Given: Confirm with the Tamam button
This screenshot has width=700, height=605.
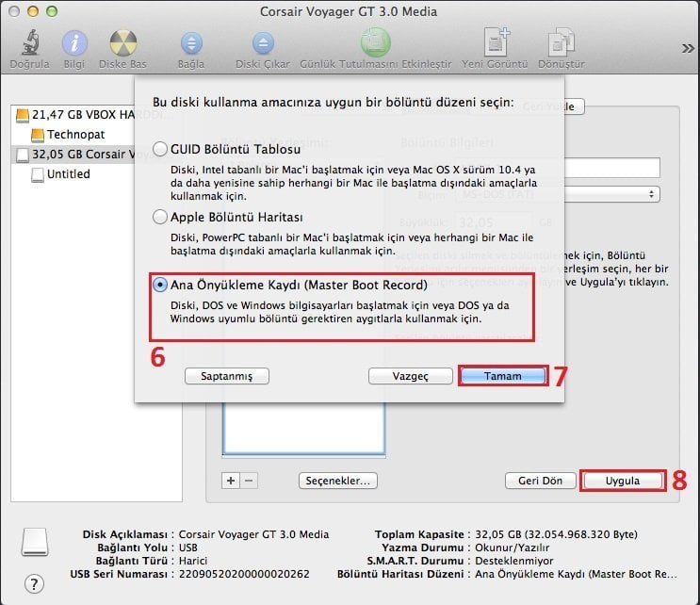Looking at the screenshot, I should tap(503, 376).
